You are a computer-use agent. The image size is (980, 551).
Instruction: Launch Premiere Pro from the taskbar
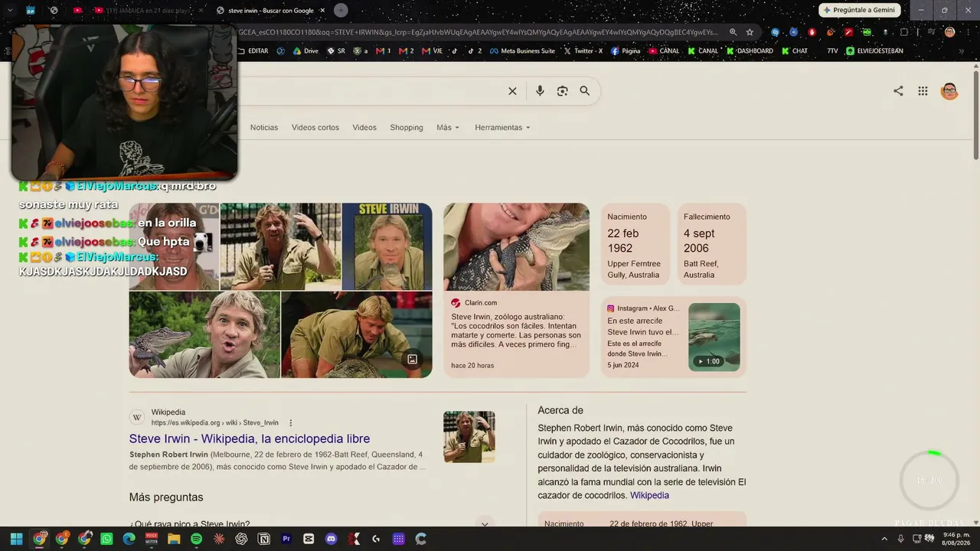pyautogui.click(x=286, y=539)
